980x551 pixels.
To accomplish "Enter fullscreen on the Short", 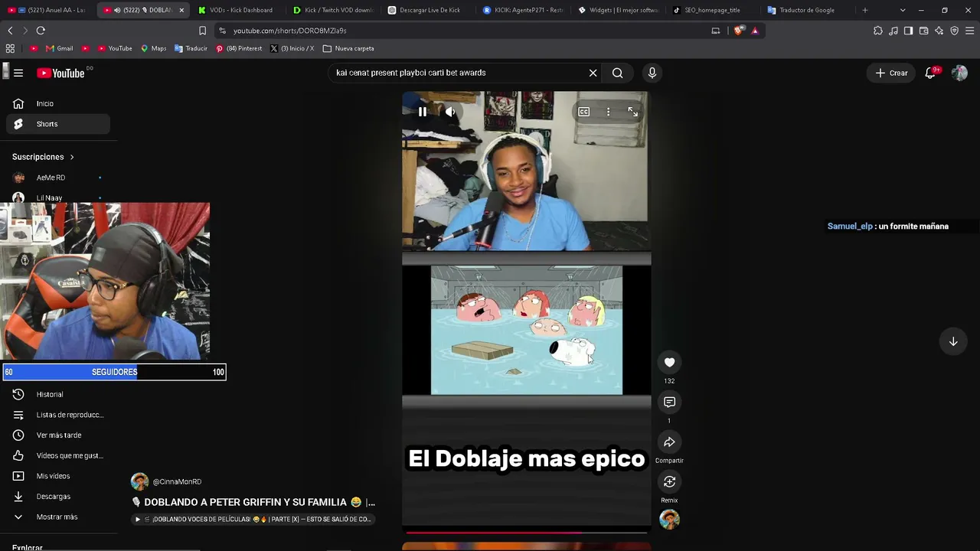I will coord(633,112).
